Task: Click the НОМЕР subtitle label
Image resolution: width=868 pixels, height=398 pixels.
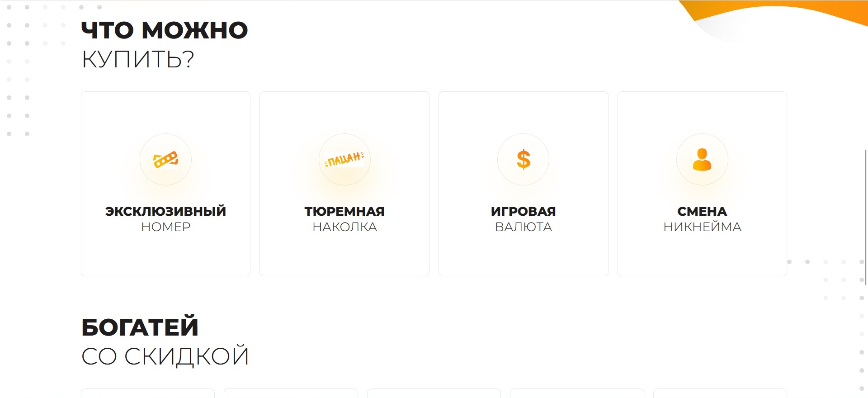Action: (x=165, y=227)
